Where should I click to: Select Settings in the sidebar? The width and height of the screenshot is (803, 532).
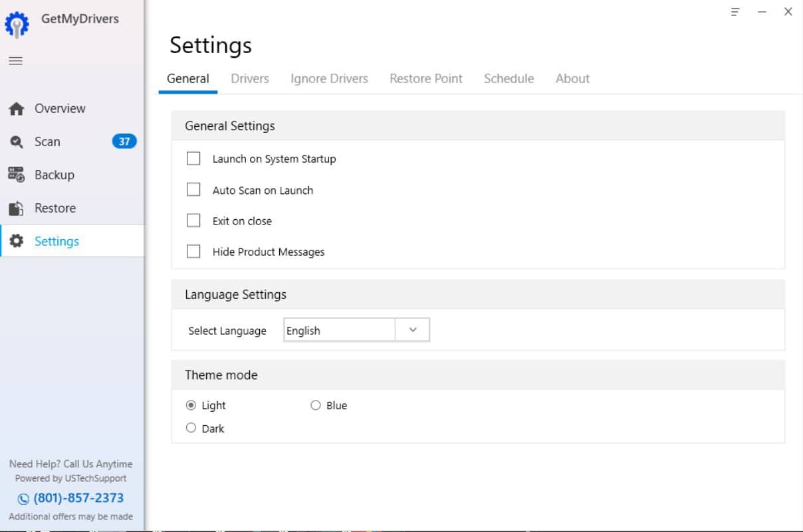(x=72, y=241)
